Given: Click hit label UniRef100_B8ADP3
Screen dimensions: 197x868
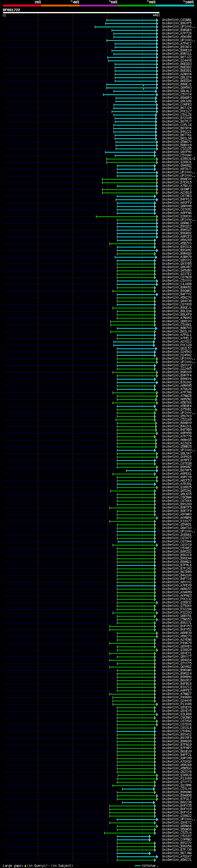Looking at the screenshot, I should click(x=176, y=98).
